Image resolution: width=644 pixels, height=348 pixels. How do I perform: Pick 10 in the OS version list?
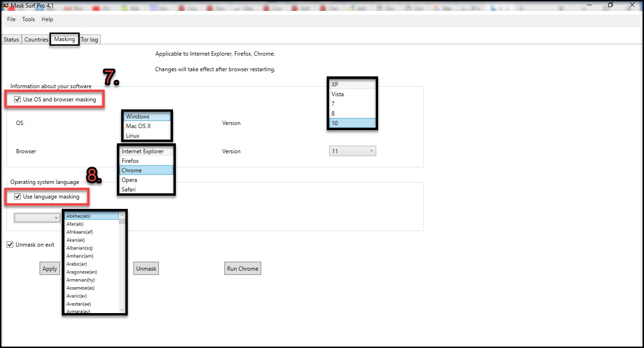pos(352,123)
